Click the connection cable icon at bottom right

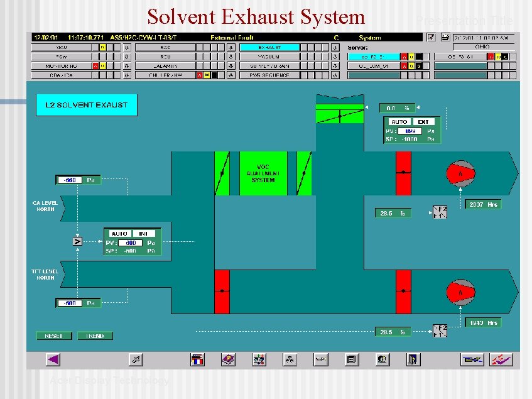tap(472, 359)
